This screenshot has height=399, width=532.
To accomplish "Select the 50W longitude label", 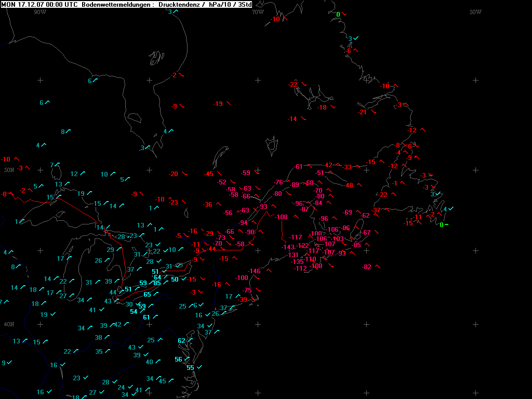I will click(475, 11).
